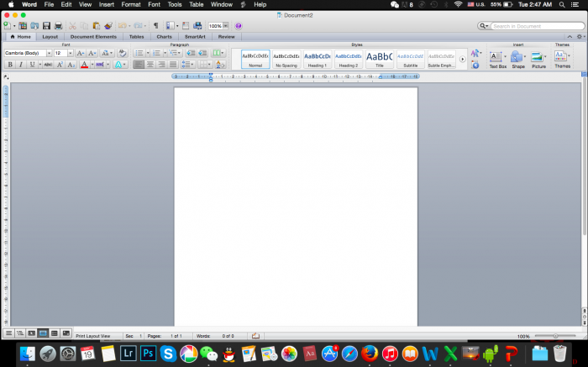Click the Strikethrough ABC icon
This screenshot has height=367, width=588.
click(48, 65)
